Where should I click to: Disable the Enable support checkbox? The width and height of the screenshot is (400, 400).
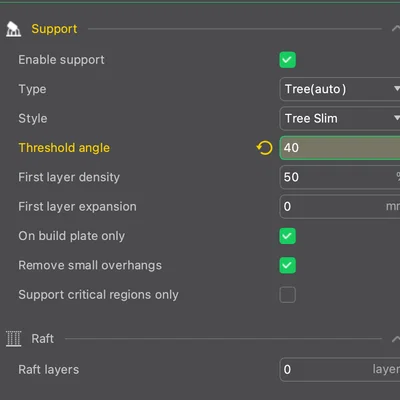287,60
